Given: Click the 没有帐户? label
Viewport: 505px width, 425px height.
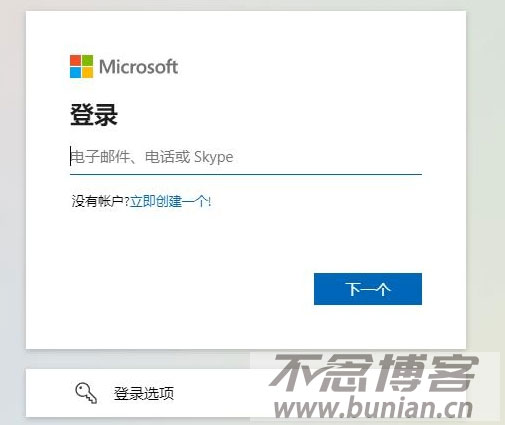Looking at the screenshot, I should (100, 201).
